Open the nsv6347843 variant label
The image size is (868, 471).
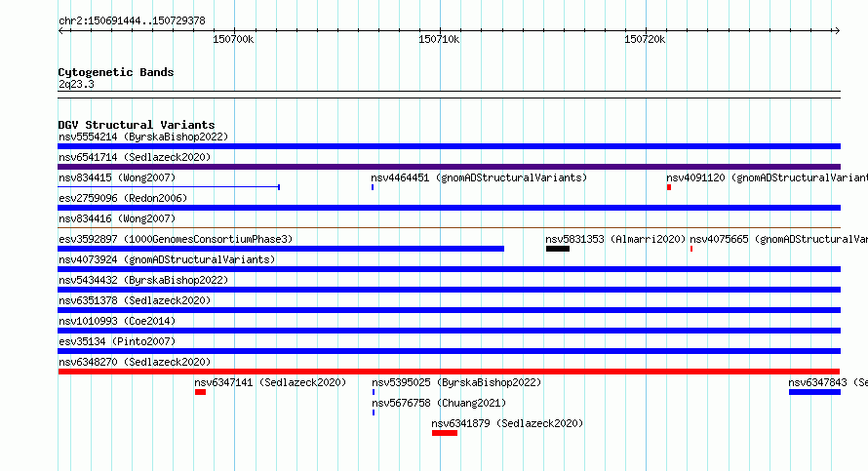(828, 382)
